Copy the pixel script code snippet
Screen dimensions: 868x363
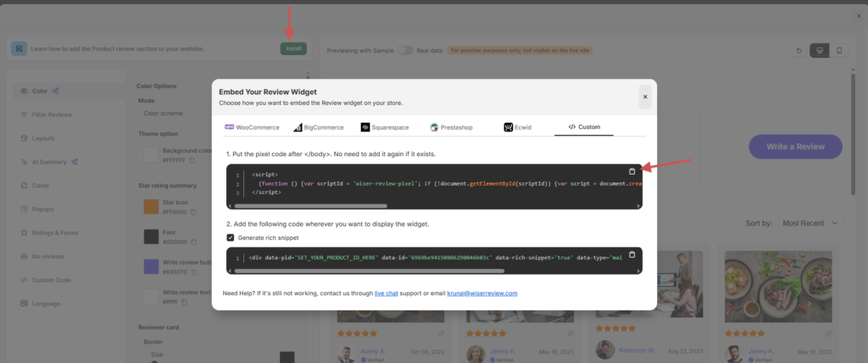point(632,171)
